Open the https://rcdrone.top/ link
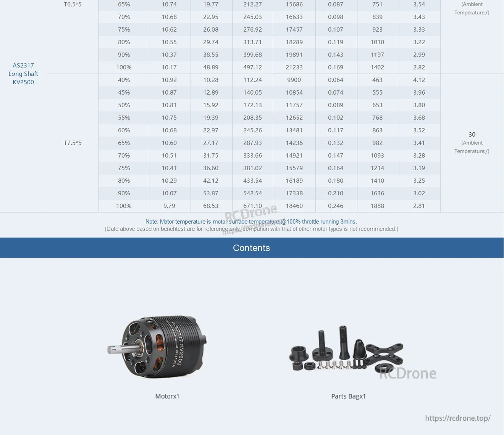This screenshot has height=435, width=504. [x=457, y=418]
